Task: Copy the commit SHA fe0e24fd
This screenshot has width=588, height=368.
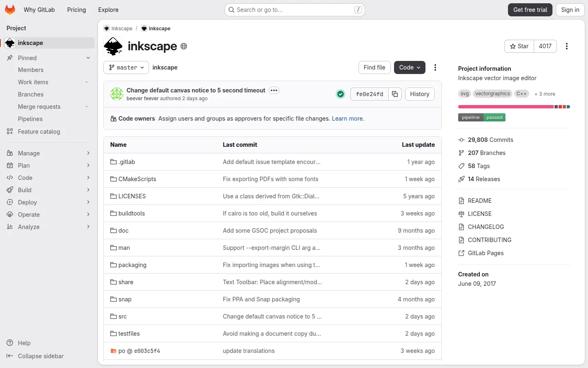Action: pyautogui.click(x=395, y=94)
